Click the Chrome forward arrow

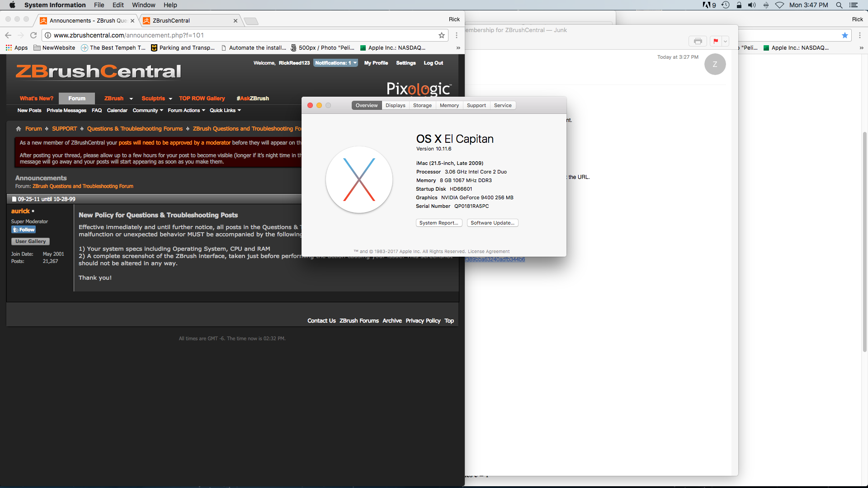pos(21,35)
